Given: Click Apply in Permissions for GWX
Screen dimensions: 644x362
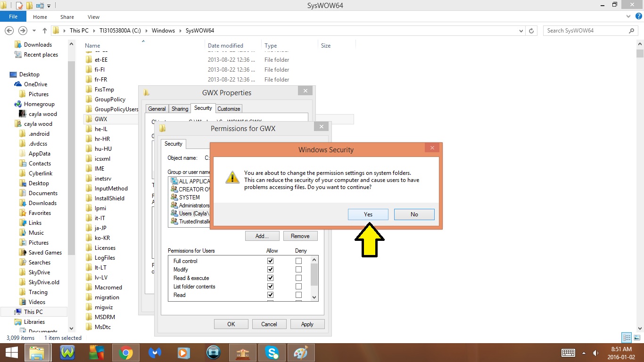Looking at the screenshot, I should (x=307, y=324).
